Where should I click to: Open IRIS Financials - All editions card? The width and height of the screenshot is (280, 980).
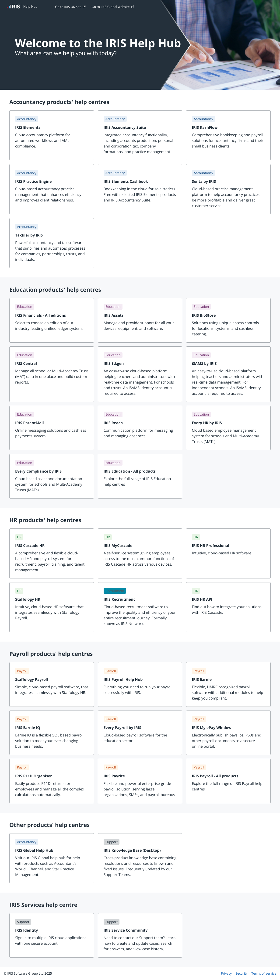point(52,320)
